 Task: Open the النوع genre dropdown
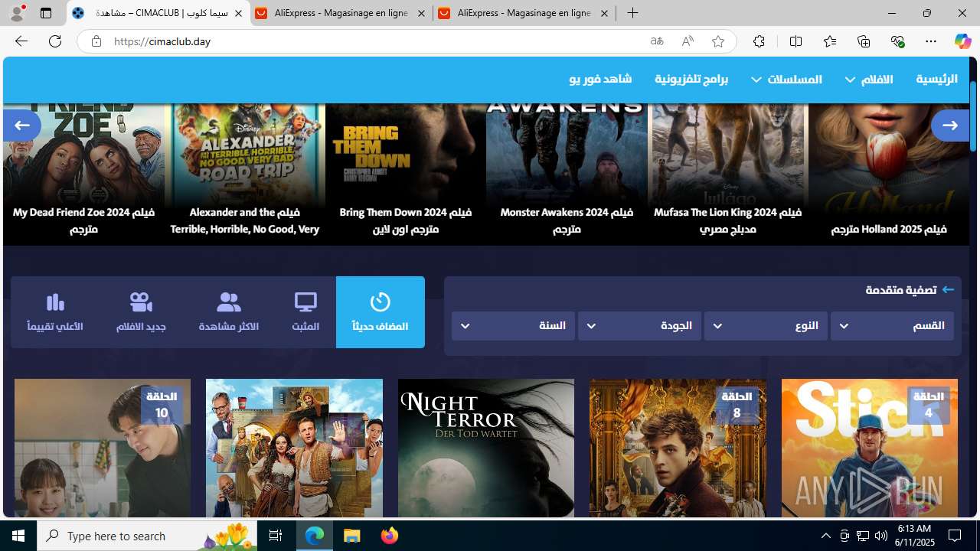coord(766,326)
